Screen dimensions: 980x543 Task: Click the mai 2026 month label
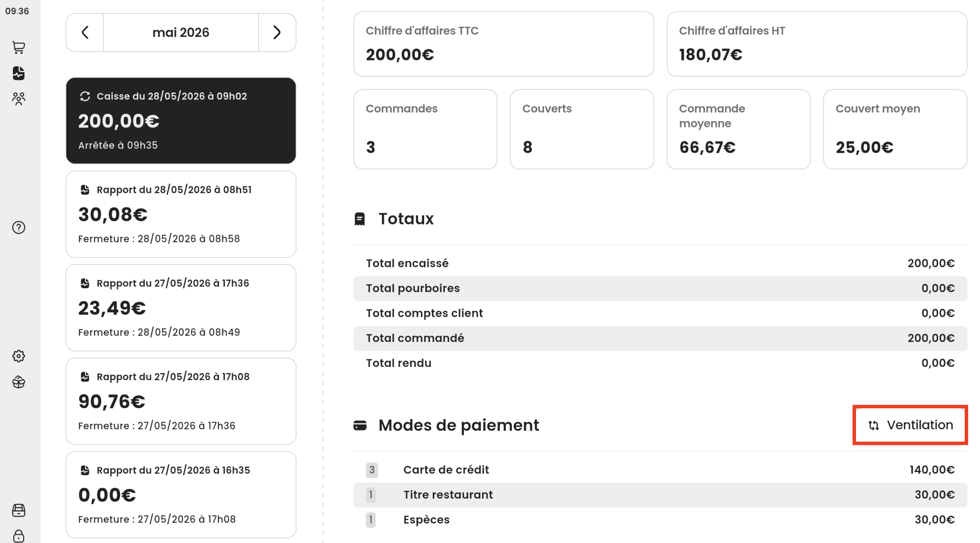coord(181,33)
